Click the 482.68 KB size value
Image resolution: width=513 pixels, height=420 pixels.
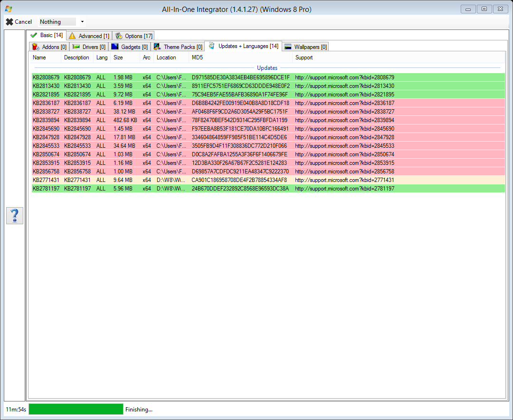125,120
